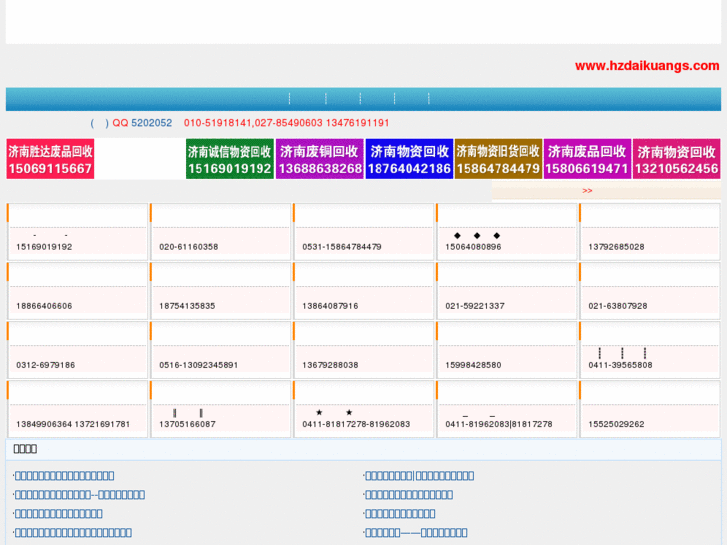Select listing with phone 18754135835

pyautogui.click(x=221, y=291)
